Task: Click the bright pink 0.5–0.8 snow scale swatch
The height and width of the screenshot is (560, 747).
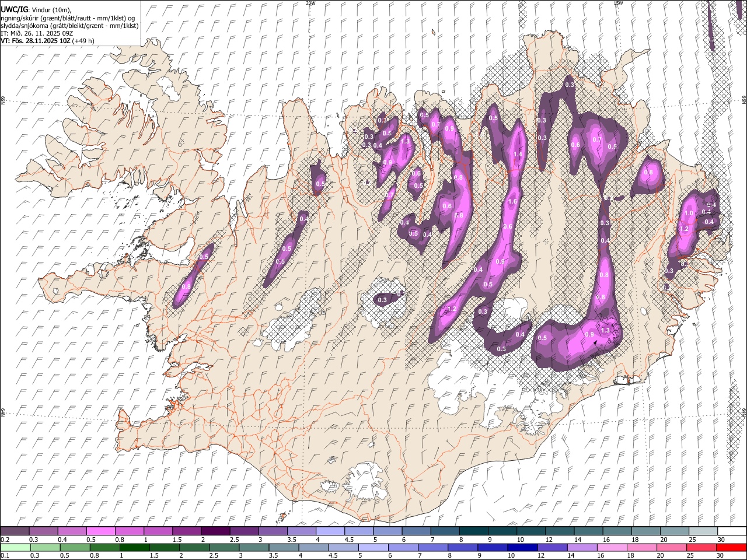Action: point(101,531)
